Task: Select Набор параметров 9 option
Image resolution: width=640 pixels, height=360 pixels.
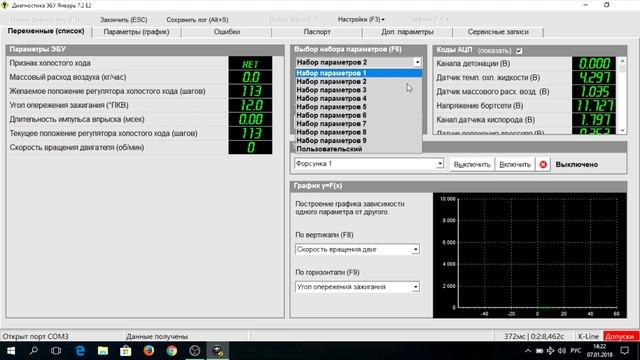Action: (x=359, y=140)
